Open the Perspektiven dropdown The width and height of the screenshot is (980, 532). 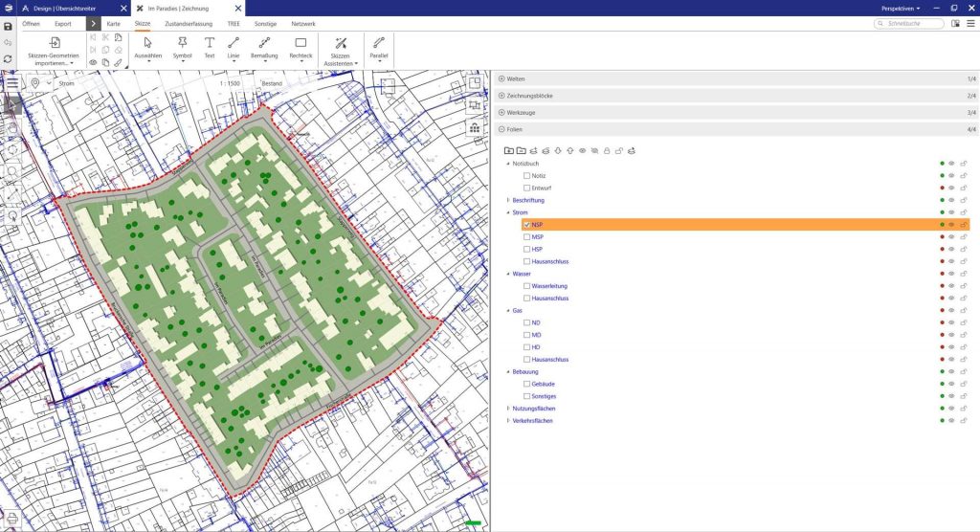click(x=900, y=8)
